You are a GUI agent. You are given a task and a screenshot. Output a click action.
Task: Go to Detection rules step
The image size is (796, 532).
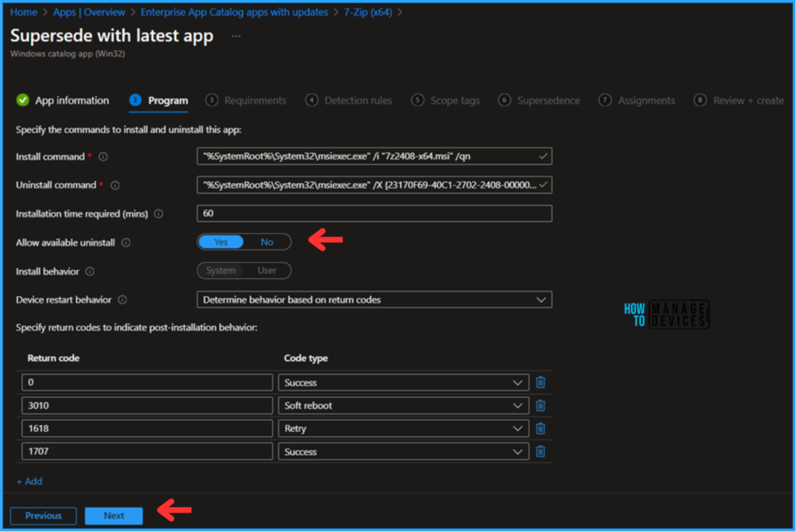click(349, 100)
